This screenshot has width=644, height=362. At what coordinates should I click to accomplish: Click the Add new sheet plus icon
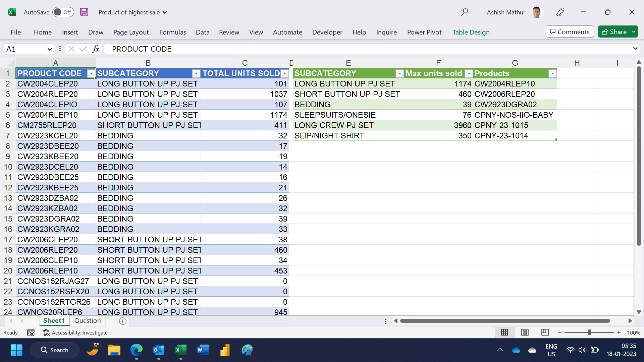(123, 320)
